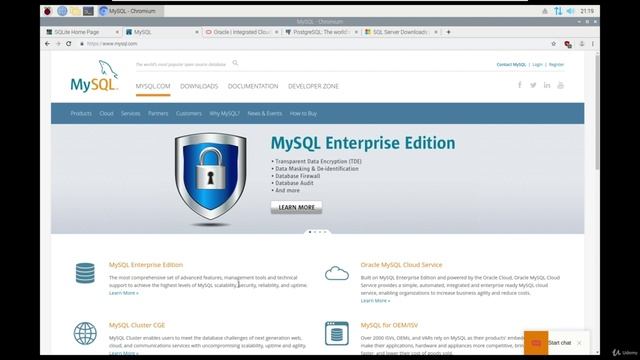Screen dimensions: 640x360
Task: Click the padlock shield banner image
Action: click(x=211, y=179)
